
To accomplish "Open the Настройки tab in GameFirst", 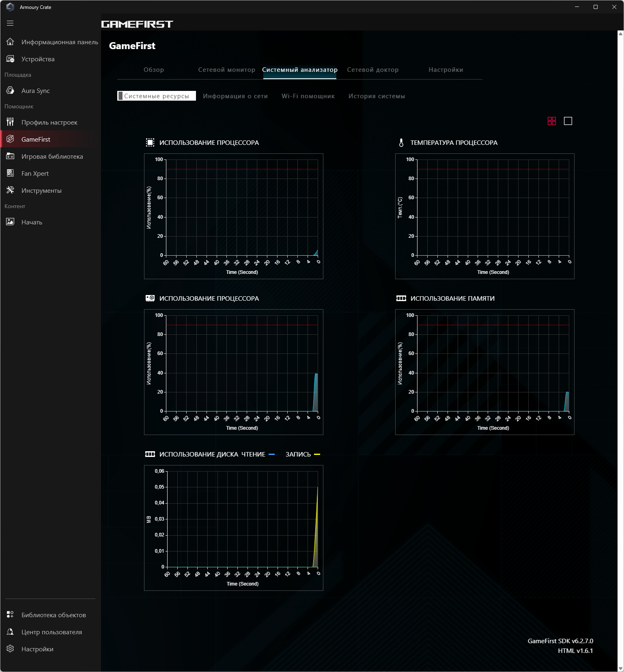I will click(446, 70).
